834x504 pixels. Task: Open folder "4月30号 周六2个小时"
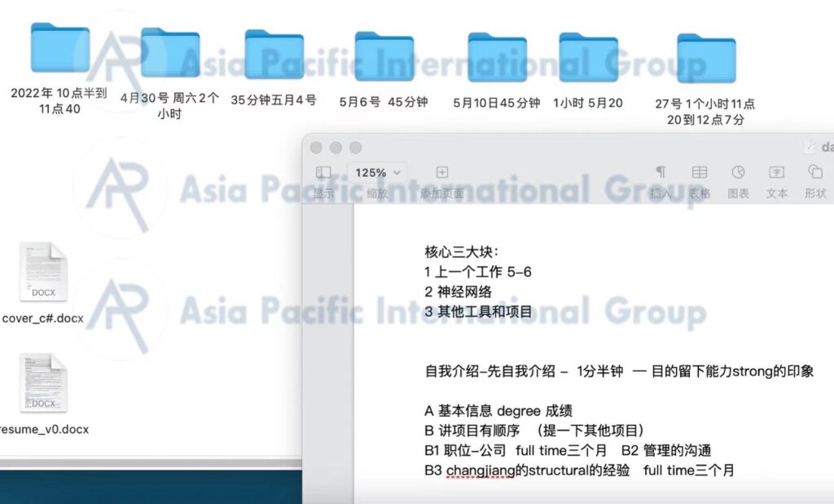(170, 52)
